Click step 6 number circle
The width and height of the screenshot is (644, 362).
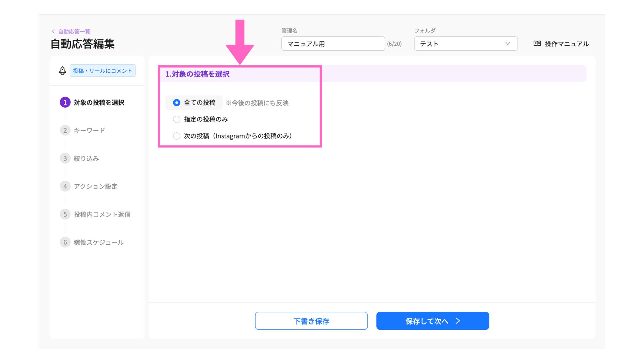(x=65, y=242)
